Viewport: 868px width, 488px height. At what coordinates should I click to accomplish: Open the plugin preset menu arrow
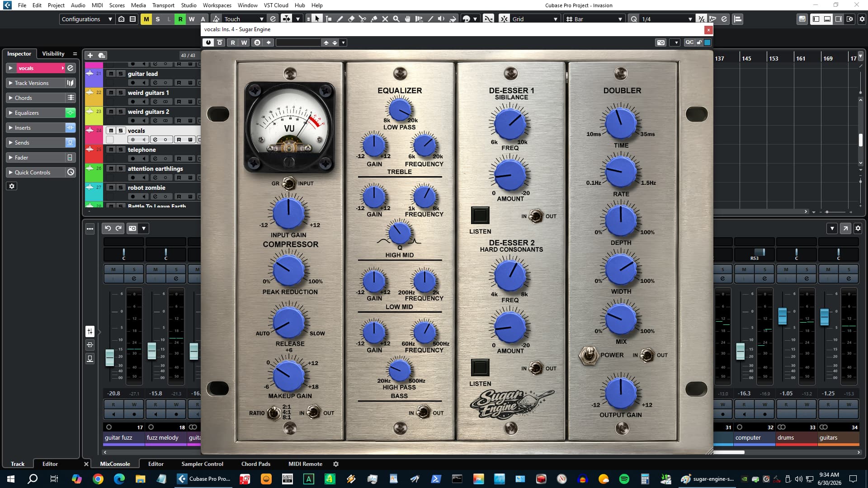pos(344,42)
